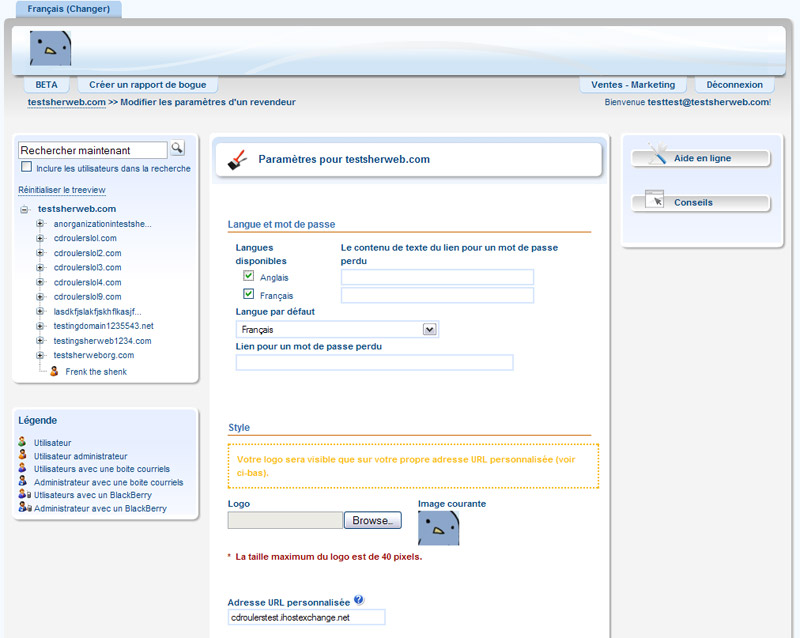Open the Langue par défaut dropdown
Image resolution: width=800 pixels, height=638 pixels.
tap(430, 329)
